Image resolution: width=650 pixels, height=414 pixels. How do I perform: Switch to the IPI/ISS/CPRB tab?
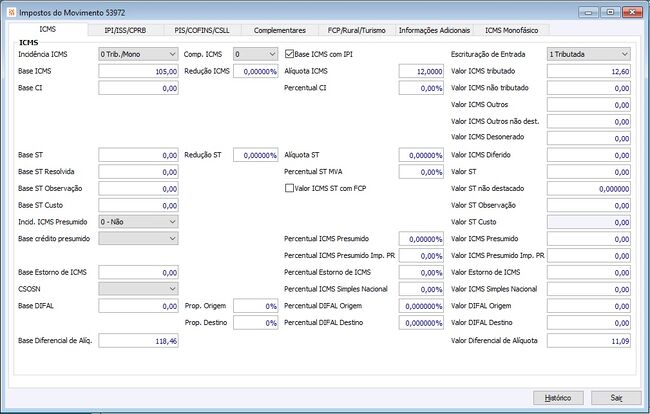click(x=125, y=30)
